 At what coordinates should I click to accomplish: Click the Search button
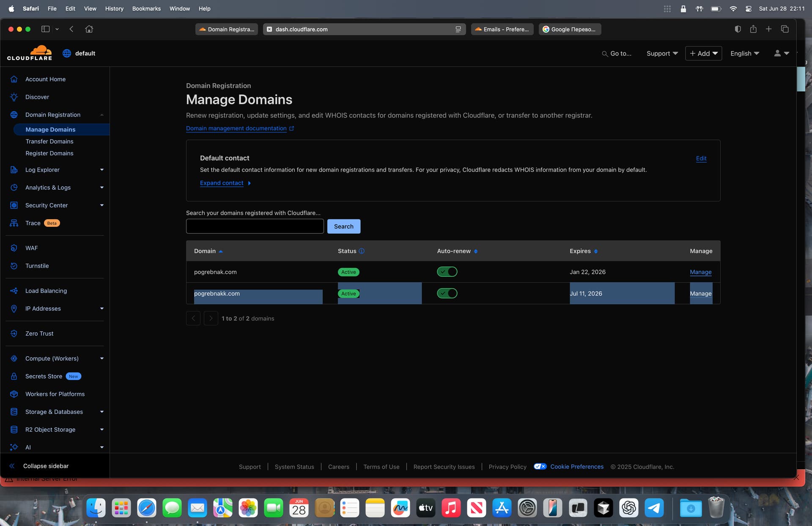click(x=344, y=226)
